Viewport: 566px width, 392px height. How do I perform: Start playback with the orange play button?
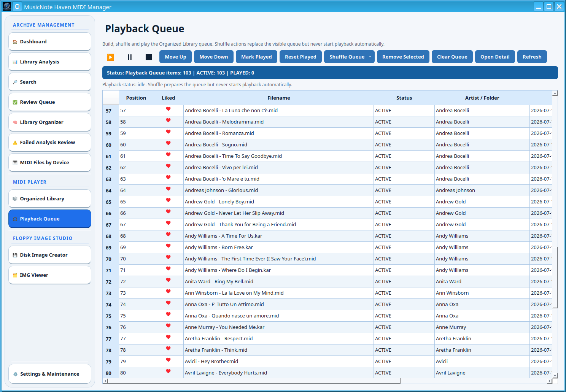pos(111,57)
